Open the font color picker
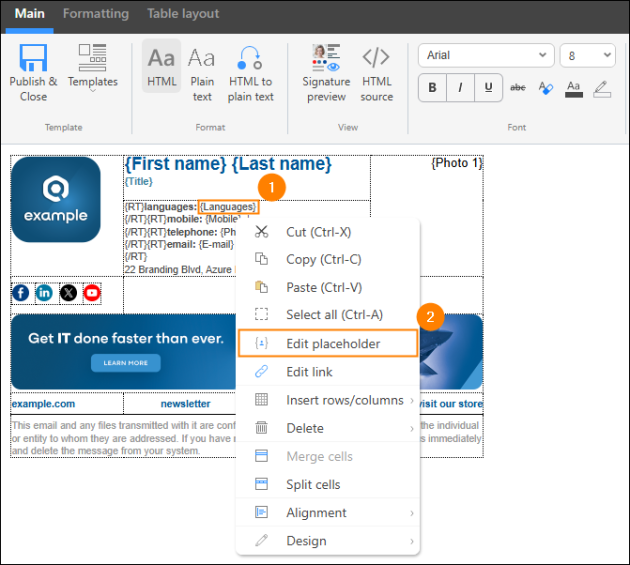This screenshot has height=565, width=630. [x=574, y=88]
